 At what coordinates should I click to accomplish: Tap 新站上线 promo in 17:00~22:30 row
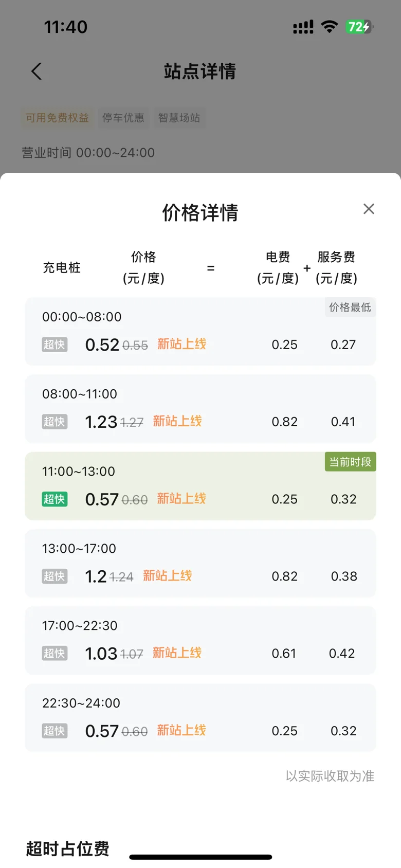pyautogui.click(x=177, y=653)
